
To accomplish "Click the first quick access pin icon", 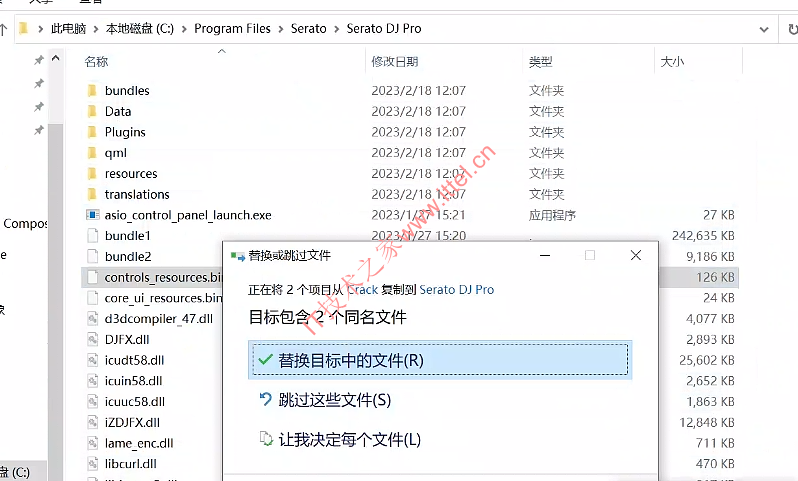I will 39,60.
